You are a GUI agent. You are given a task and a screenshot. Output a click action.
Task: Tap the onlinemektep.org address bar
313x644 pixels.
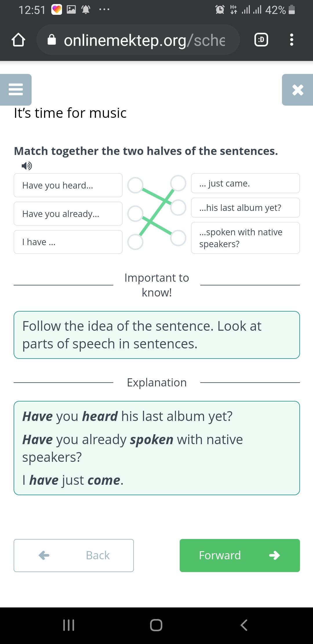coord(138,40)
